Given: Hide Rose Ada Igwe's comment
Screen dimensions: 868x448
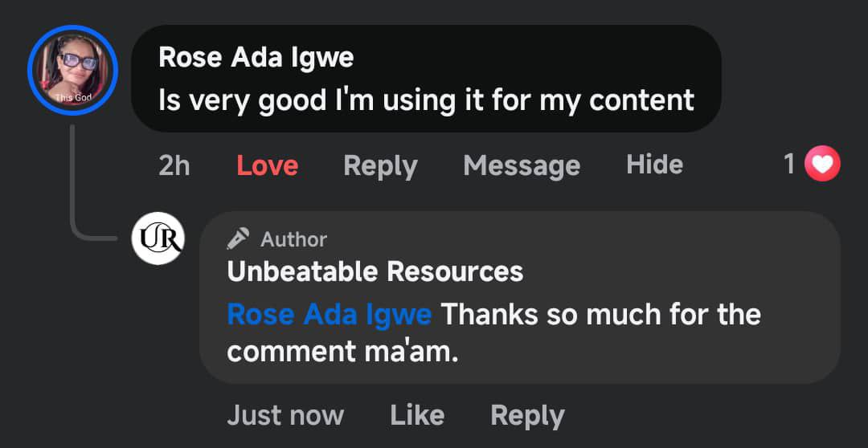Looking at the screenshot, I should coord(654,165).
